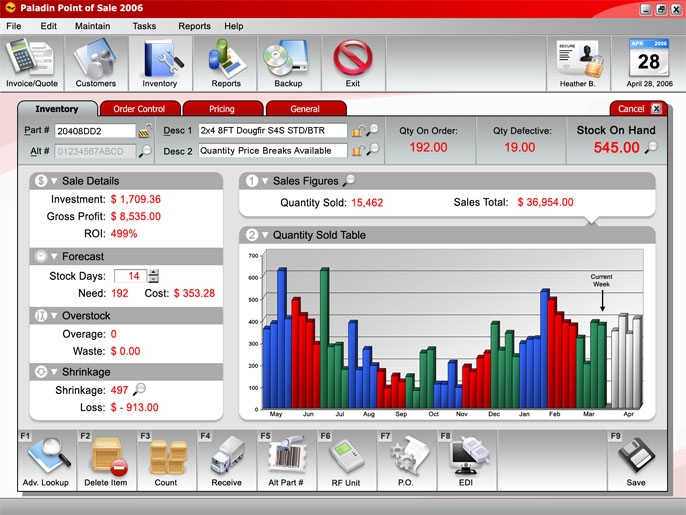Launch the Backup tool
Image resolution: width=686 pixels, height=515 pixels.
[289, 63]
